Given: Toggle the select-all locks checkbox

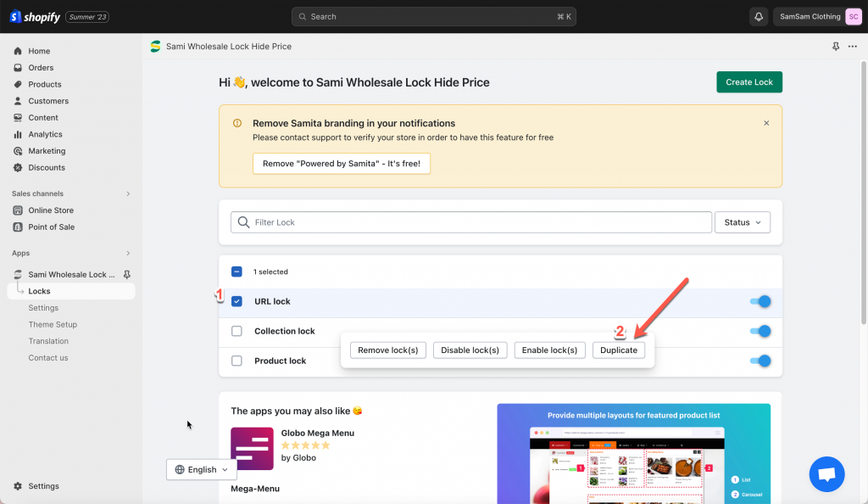Looking at the screenshot, I should coord(236,272).
